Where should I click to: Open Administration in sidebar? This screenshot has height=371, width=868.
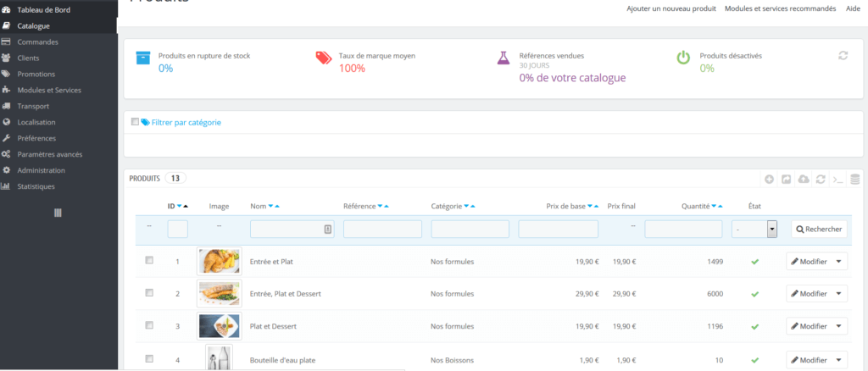[x=41, y=170]
